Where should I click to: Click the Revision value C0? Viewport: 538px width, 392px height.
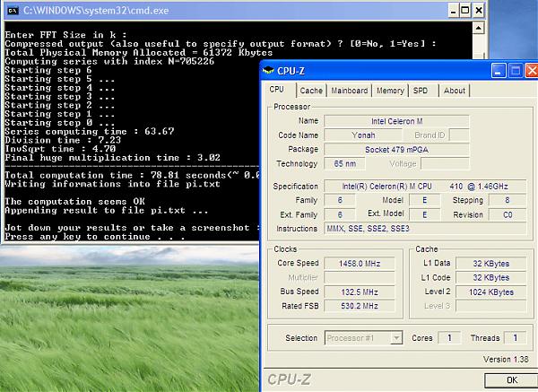(508, 215)
